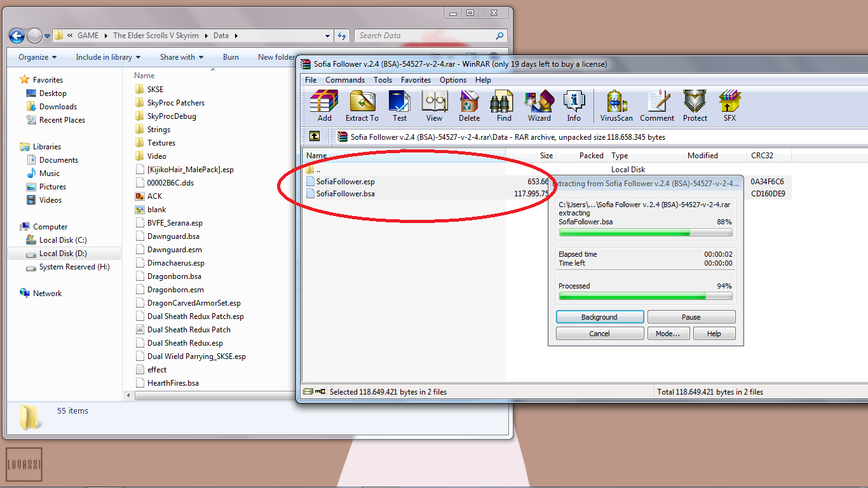Image resolution: width=868 pixels, height=488 pixels.
Task: Click the drive icon in WinRAR status bar
Action: click(x=308, y=392)
